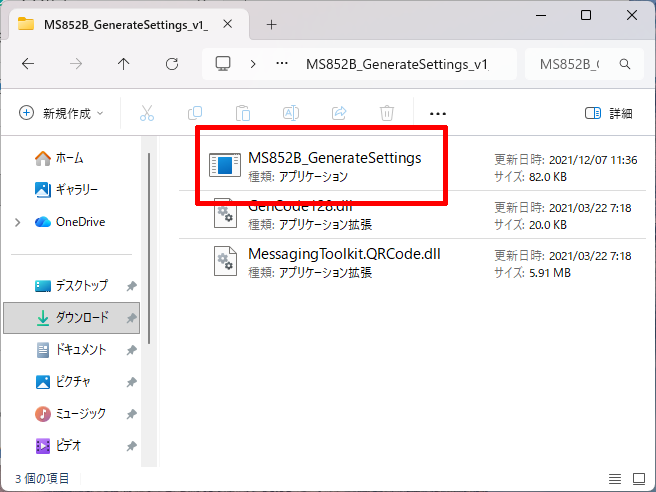The height and width of the screenshot is (492, 656).
Task: Click the Rename icon in toolbar
Action: pos(290,113)
